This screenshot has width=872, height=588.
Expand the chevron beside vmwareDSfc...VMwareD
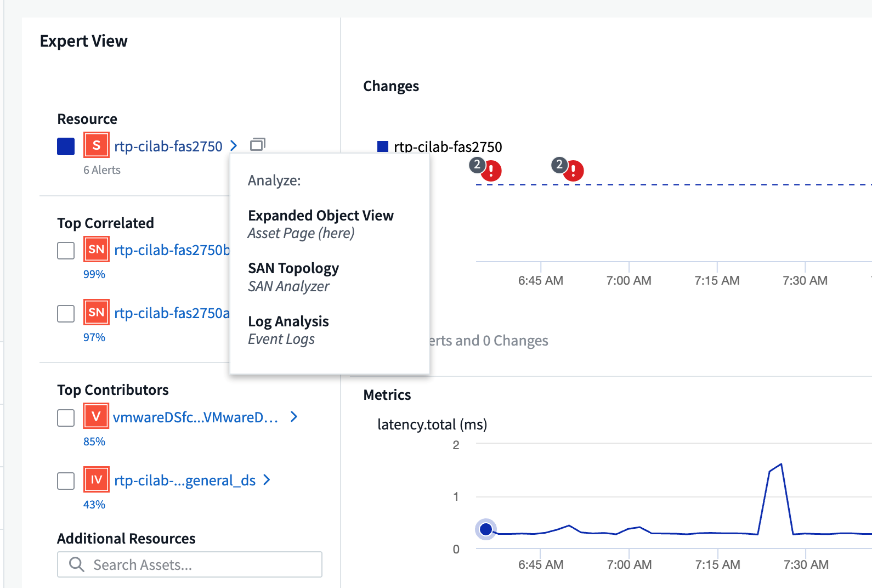coord(294,417)
